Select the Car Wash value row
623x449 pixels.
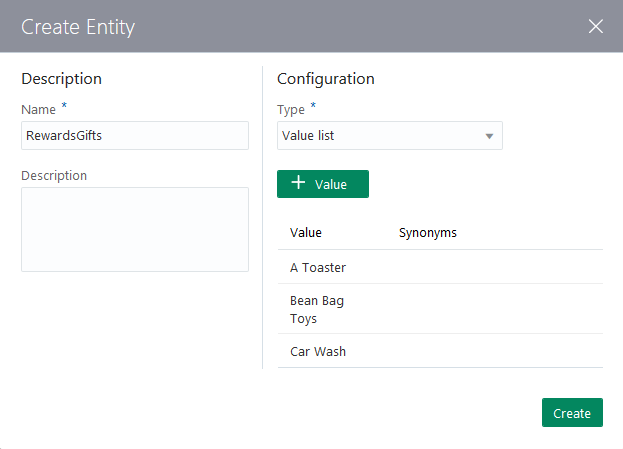point(318,351)
